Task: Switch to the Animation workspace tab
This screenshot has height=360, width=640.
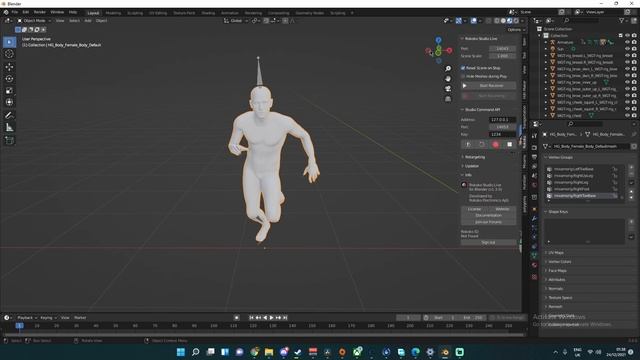Action: [230, 13]
